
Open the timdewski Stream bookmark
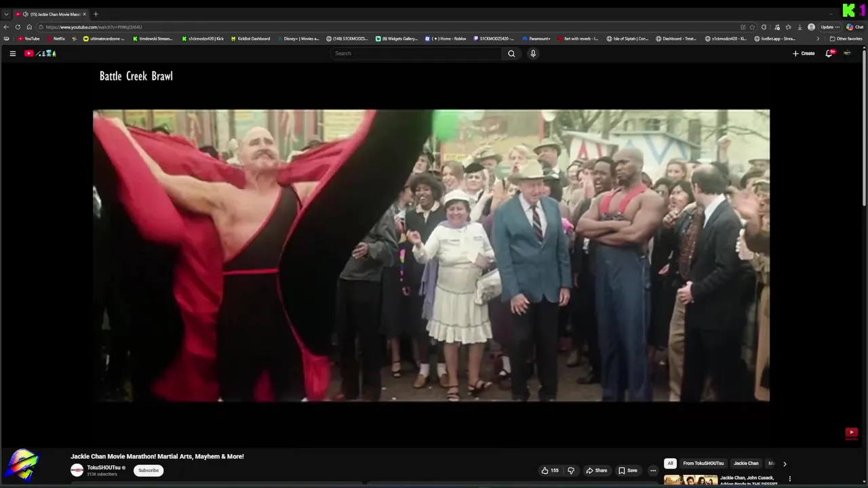coord(153,39)
